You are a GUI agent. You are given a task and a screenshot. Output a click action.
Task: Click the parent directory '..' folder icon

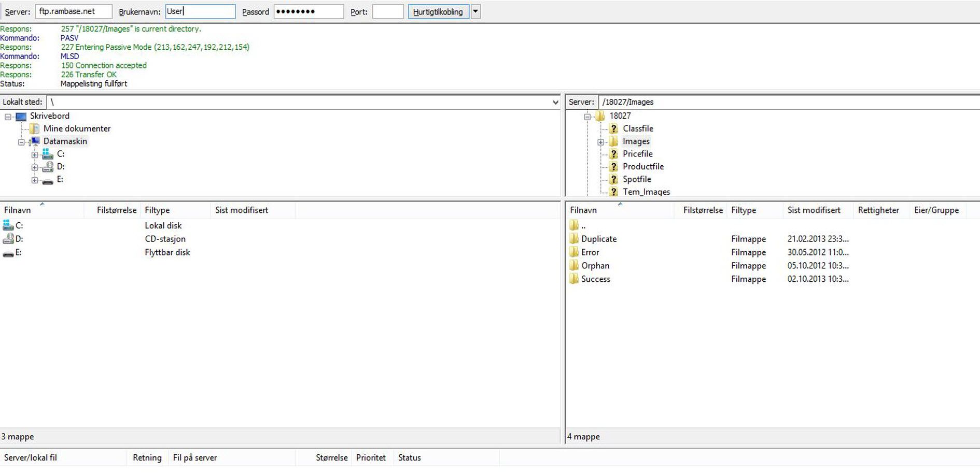pos(574,225)
